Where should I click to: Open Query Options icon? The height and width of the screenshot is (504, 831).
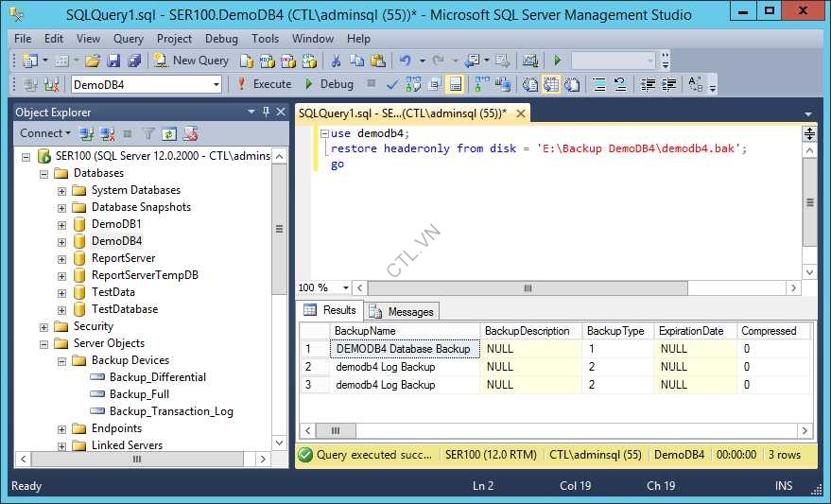tap(435, 85)
